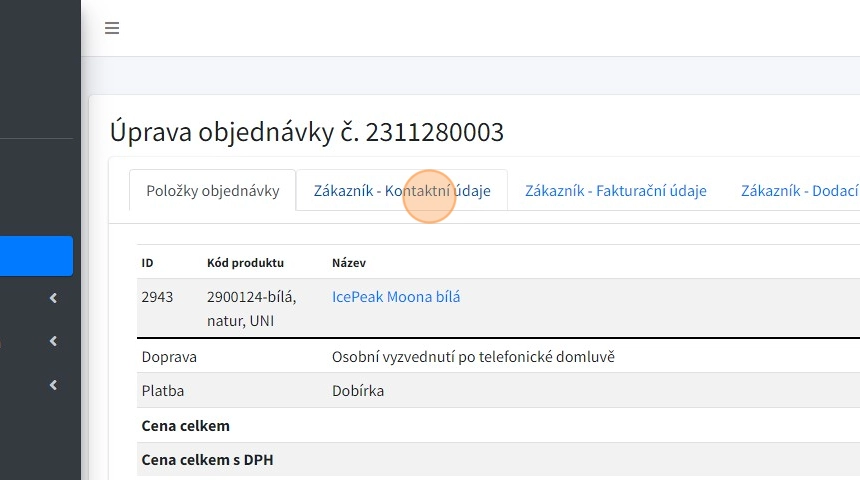
Task: Switch to the Položky objednávky tab
Action: [x=212, y=191]
